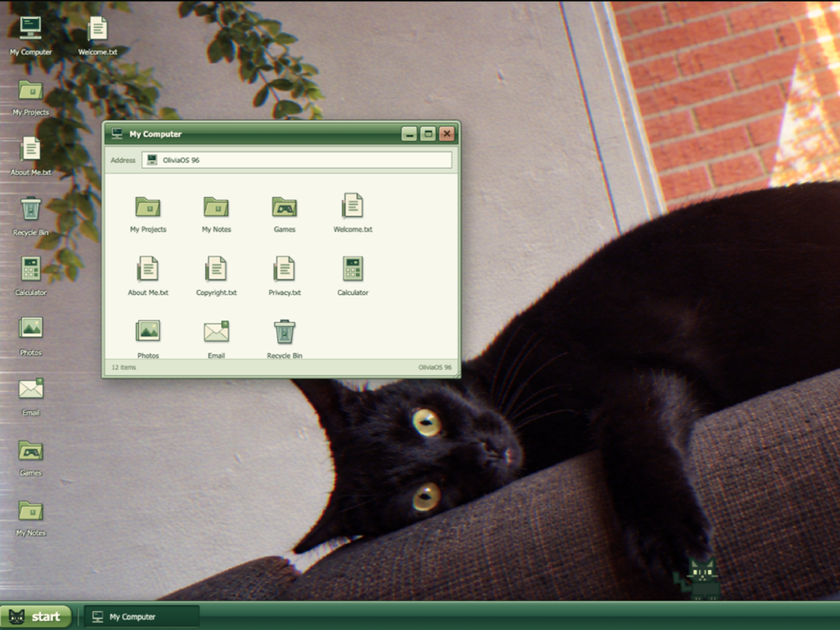The height and width of the screenshot is (630, 840).
Task: Select About Me.txt in My Computer window
Action: 148,276
